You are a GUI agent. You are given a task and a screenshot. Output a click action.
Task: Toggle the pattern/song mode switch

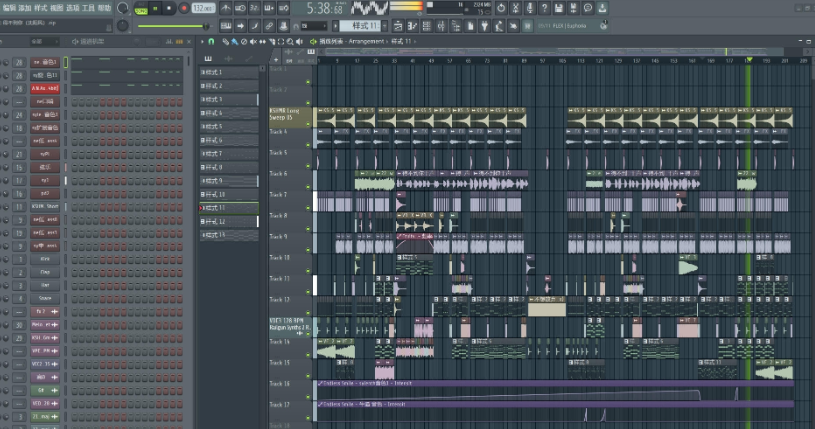[141, 8]
